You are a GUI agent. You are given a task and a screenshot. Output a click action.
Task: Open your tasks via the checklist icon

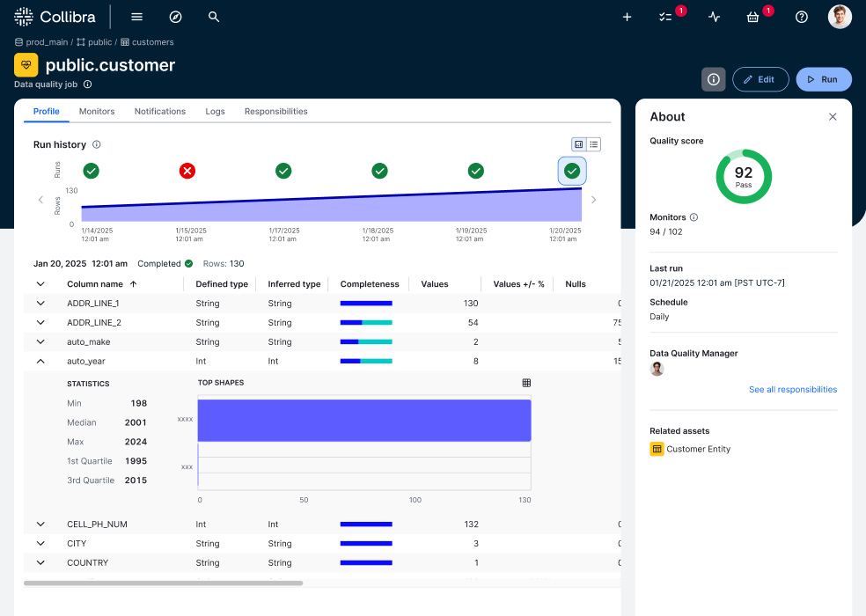pyautogui.click(x=667, y=17)
